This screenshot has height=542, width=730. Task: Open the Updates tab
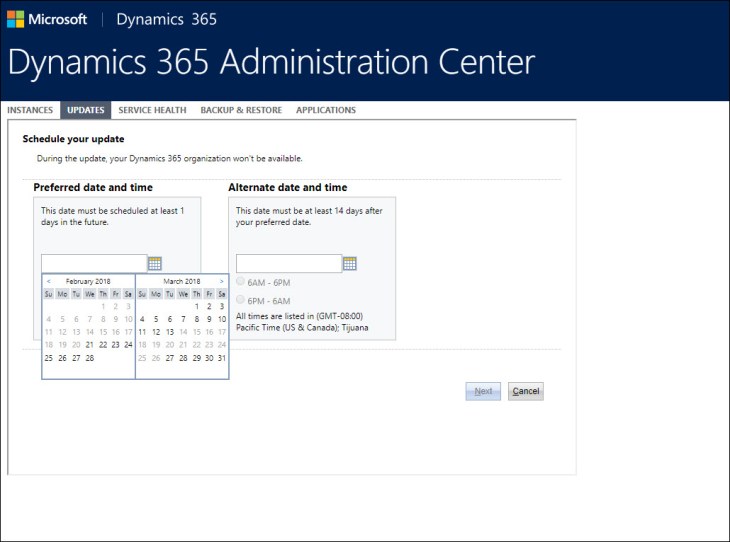pos(86,110)
